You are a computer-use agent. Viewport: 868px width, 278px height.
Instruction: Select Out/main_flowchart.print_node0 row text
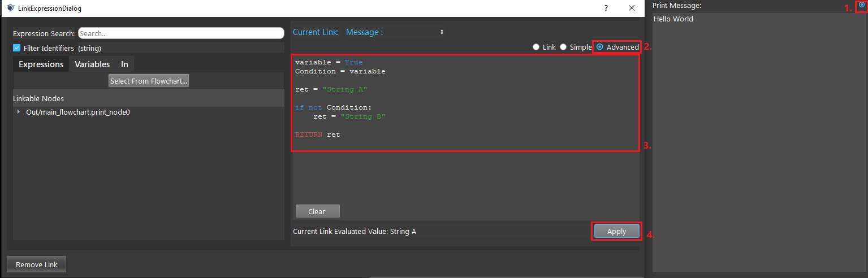point(78,112)
